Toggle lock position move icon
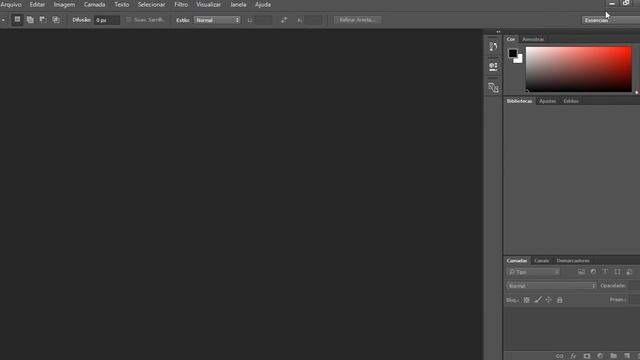 coord(549,300)
